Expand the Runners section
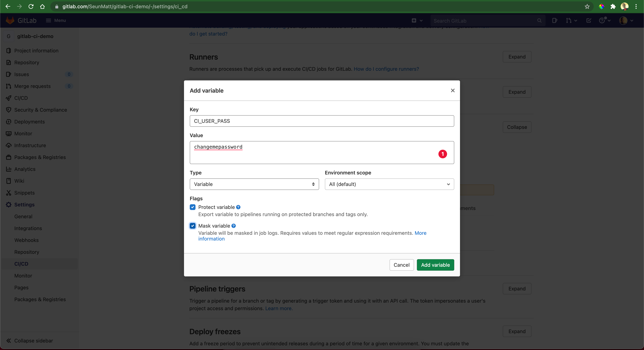The width and height of the screenshot is (644, 350). [x=517, y=57]
